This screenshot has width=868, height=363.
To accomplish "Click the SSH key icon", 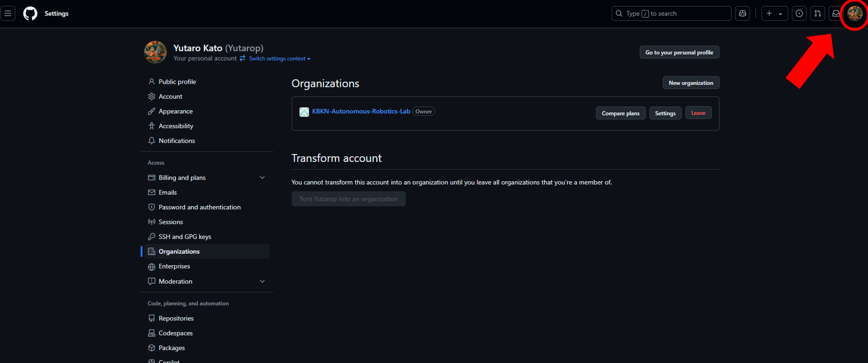I will point(152,237).
